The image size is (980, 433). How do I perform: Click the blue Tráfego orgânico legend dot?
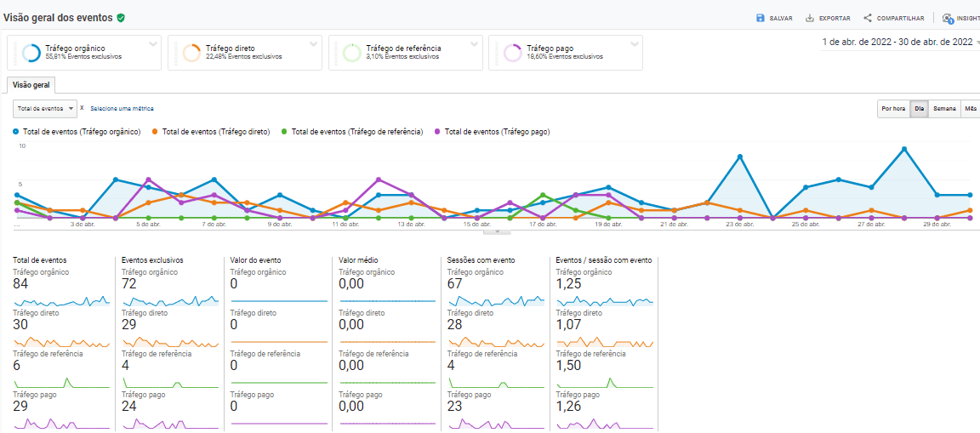pos(16,132)
